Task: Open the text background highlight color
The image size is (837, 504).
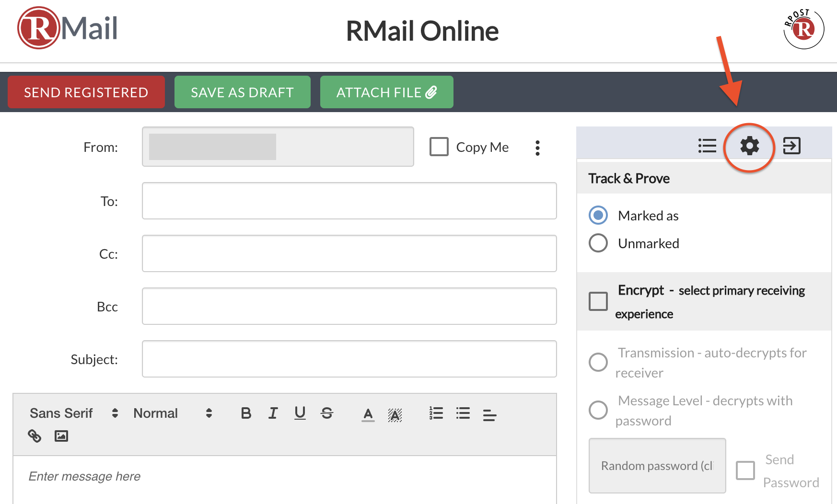Action: (395, 415)
